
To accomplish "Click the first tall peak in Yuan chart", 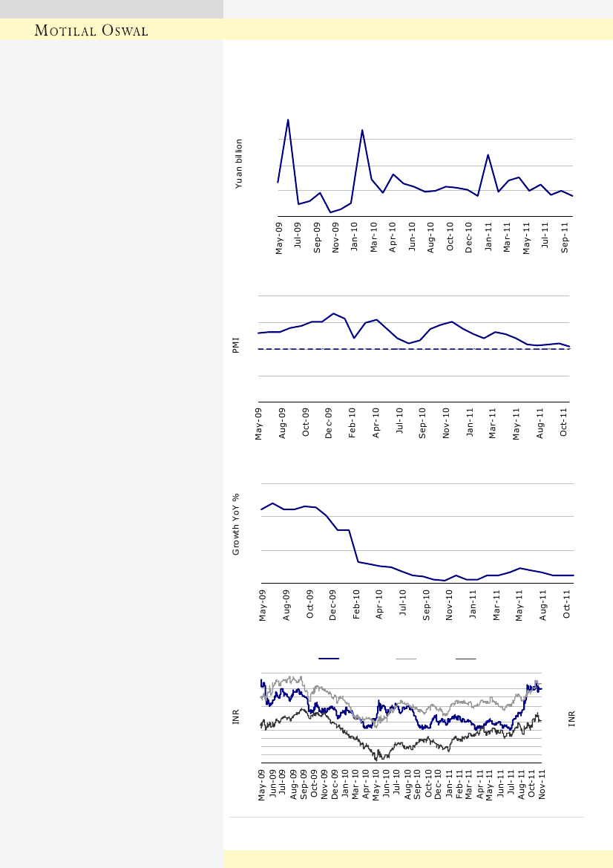I will coord(288,120).
